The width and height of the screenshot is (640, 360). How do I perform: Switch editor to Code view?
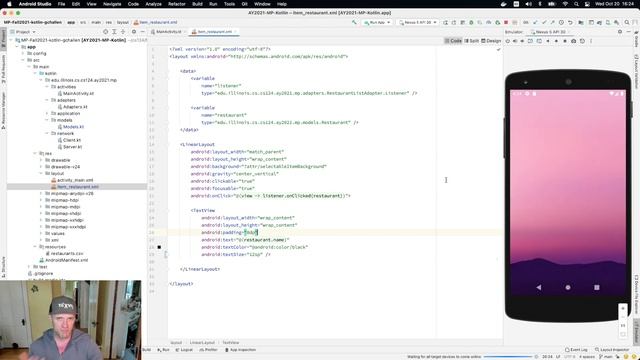453,41
